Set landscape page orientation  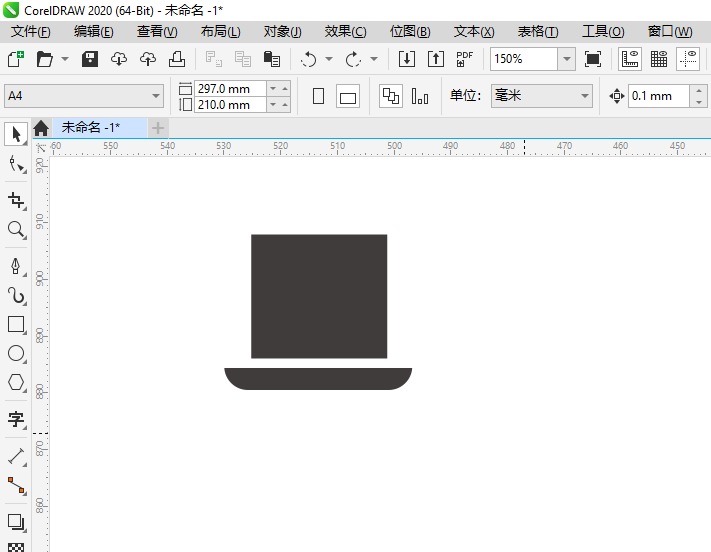(348, 96)
